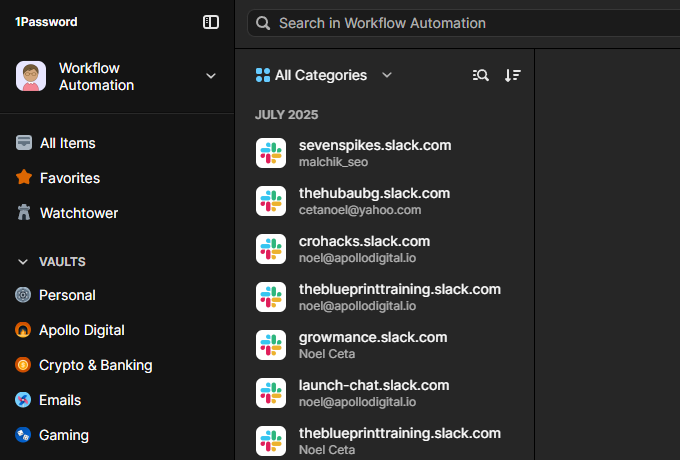680x460 pixels.
Task: Click the malchik_seo username text
Action: 333,162
